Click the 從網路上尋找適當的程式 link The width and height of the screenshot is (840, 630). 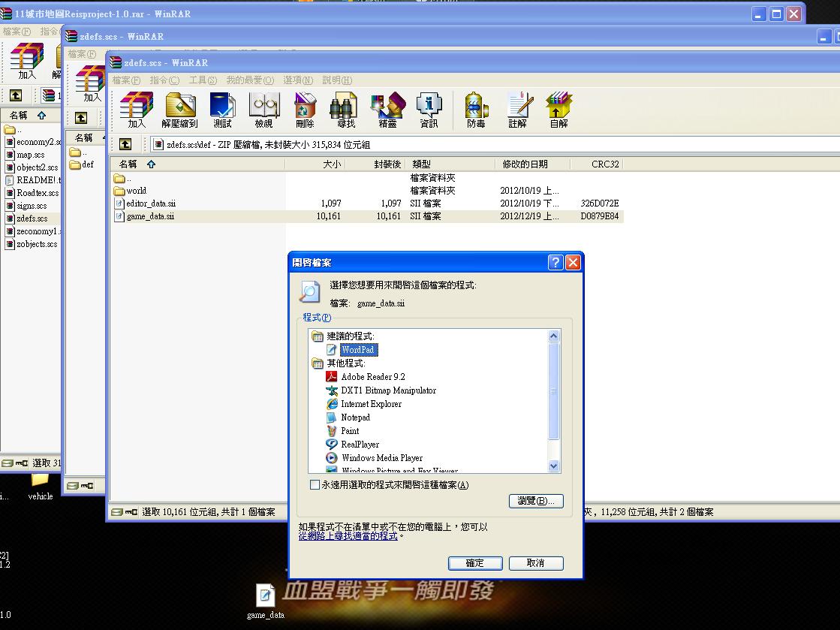coord(348,537)
